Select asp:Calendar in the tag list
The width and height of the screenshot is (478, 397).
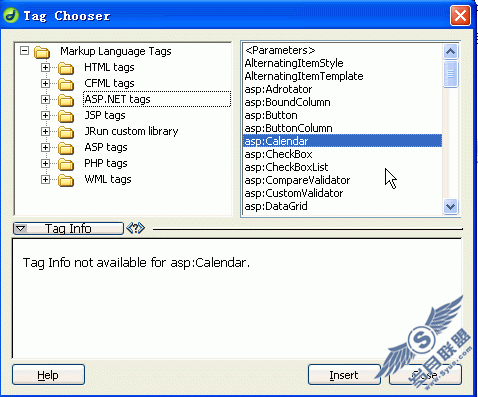342,141
